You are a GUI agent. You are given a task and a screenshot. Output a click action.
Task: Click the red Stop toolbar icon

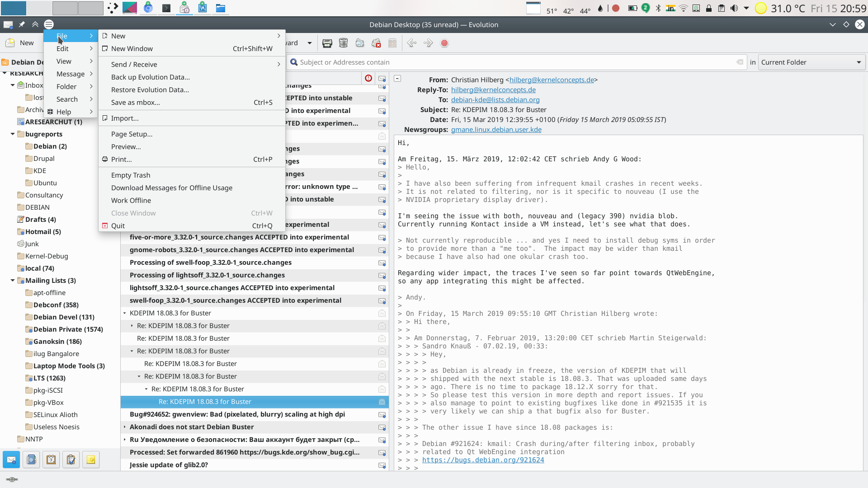coord(444,43)
